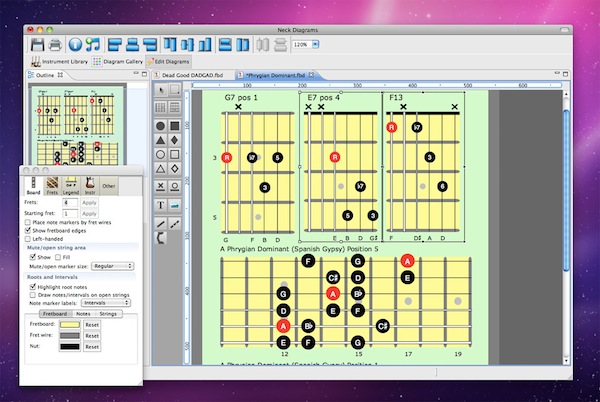Align selected diagrams to top edges
Screen dimensions: 600x402
coord(170,45)
